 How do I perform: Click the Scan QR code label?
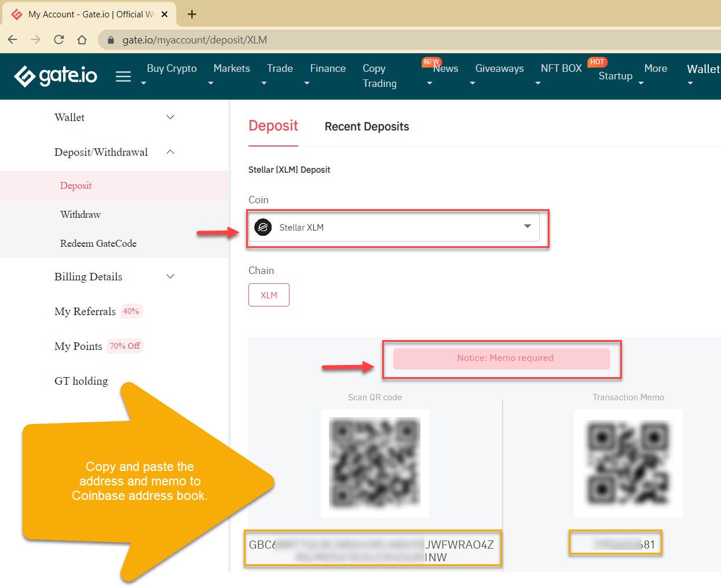coord(375,397)
